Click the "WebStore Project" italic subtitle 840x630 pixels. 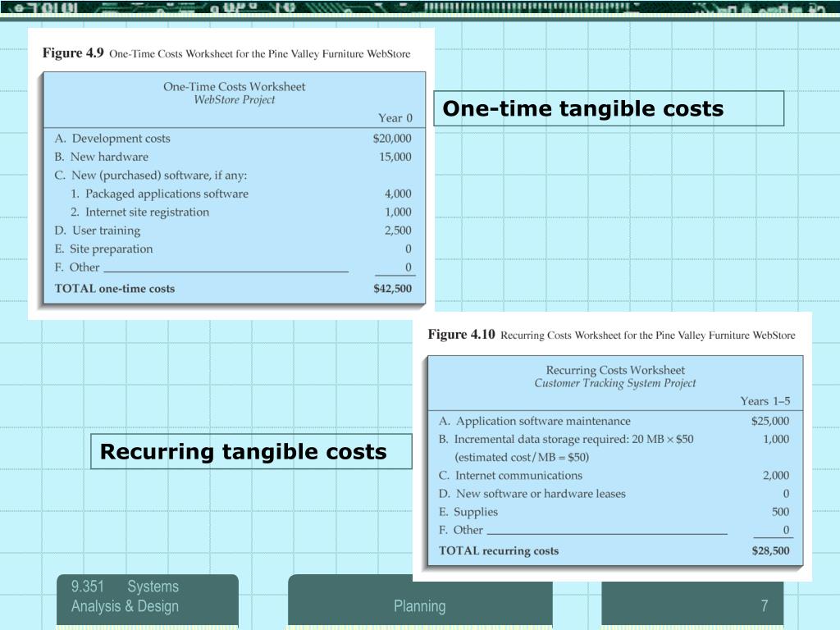[x=234, y=99]
